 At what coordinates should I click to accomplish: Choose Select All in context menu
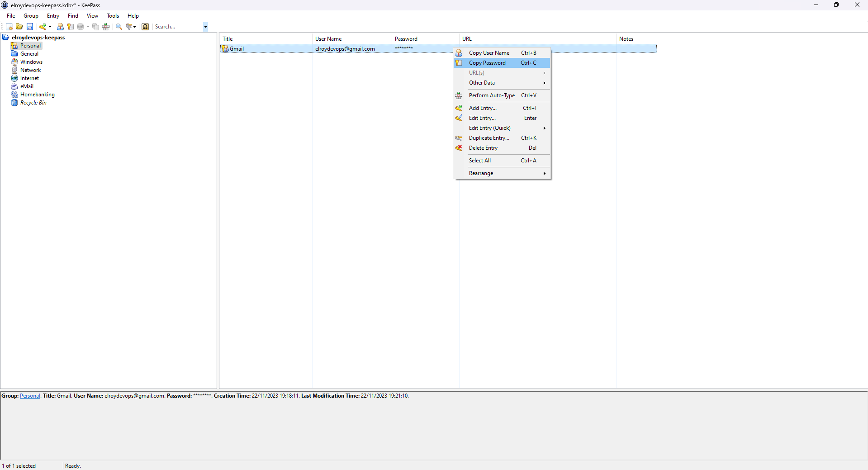point(502,161)
